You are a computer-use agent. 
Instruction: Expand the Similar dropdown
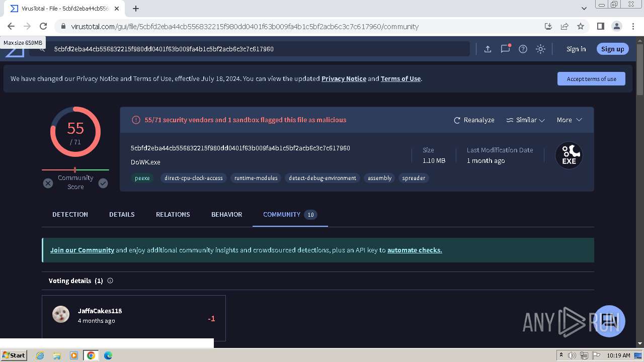click(525, 120)
